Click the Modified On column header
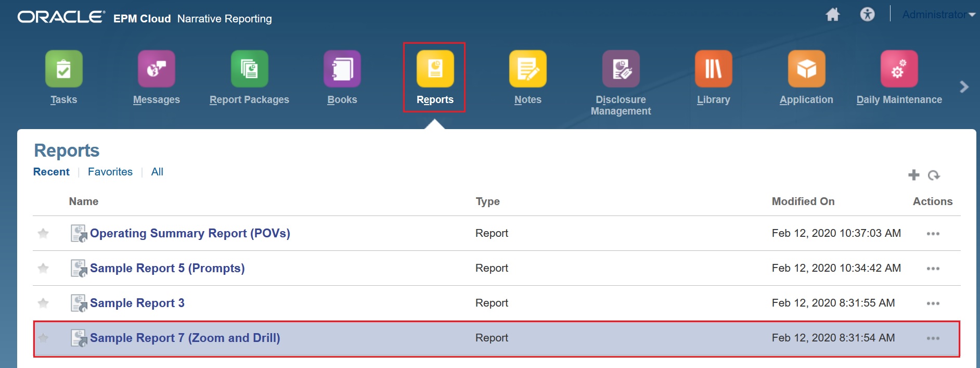The image size is (980, 368). (803, 201)
